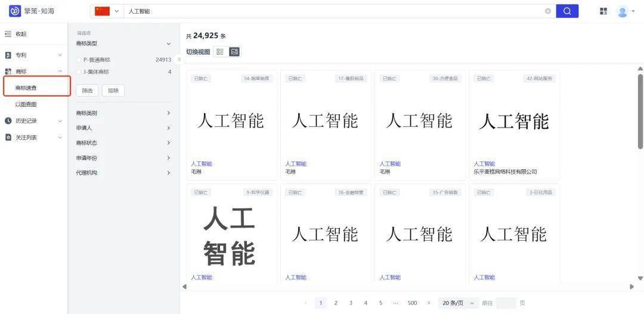
Task: Click the 前往 page number input box
Action: (x=506, y=303)
